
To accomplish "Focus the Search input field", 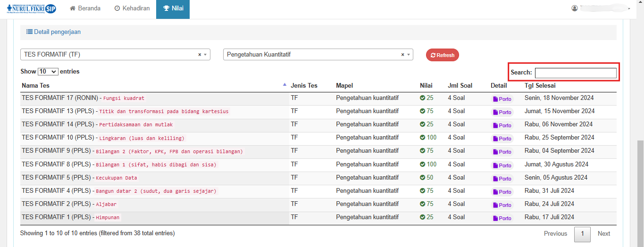I will coord(575,73).
